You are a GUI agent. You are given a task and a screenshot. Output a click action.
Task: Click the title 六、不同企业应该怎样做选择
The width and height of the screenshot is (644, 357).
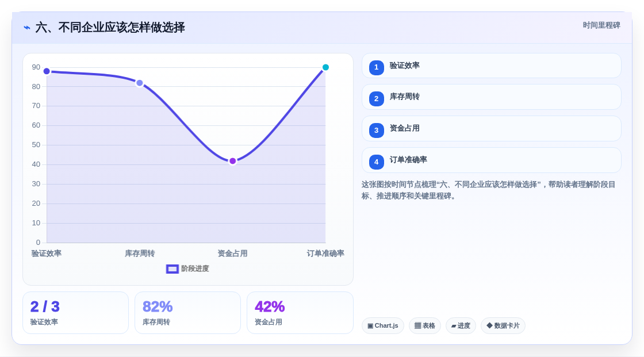click(110, 28)
